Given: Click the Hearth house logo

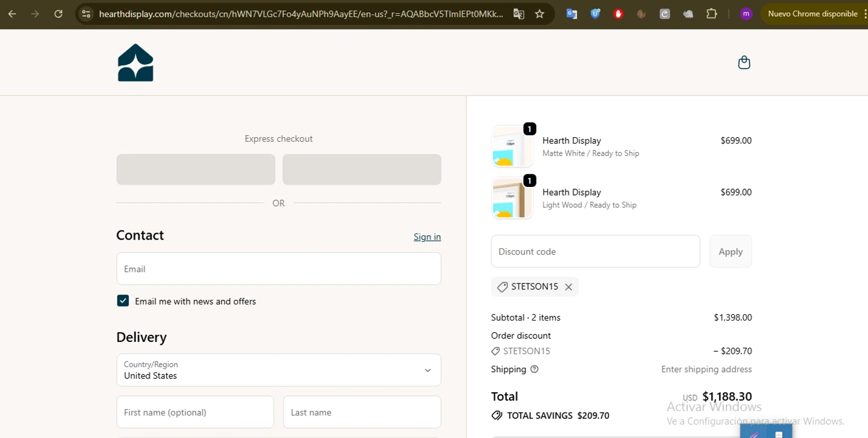Looking at the screenshot, I should 135,62.
